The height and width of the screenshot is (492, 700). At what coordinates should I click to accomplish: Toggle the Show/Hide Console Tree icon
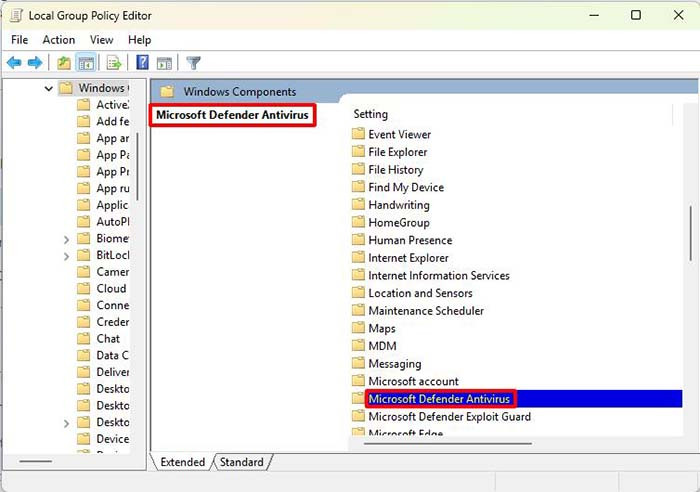tap(86, 63)
